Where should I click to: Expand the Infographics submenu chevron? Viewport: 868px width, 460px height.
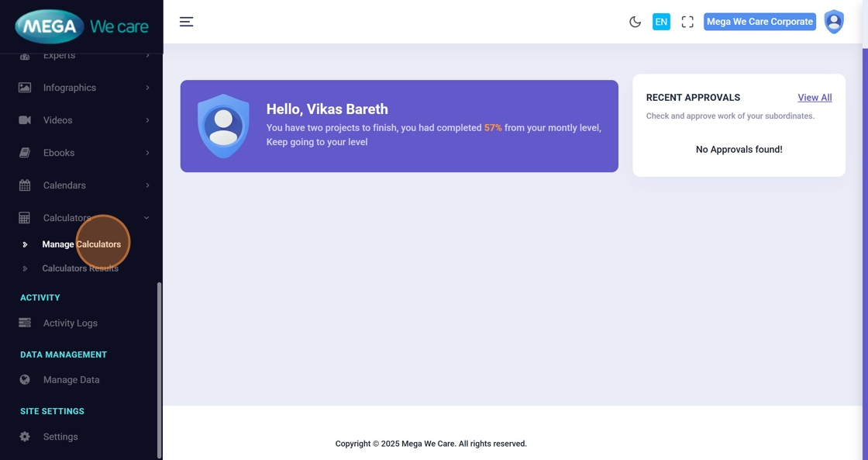(x=147, y=88)
